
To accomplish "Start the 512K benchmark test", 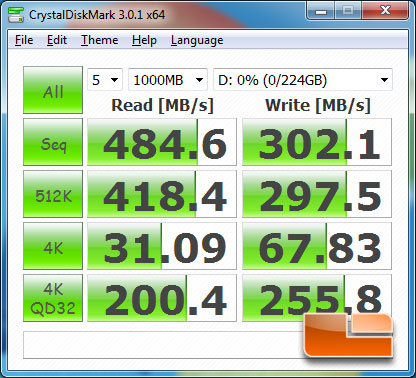I will [x=53, y=194].
